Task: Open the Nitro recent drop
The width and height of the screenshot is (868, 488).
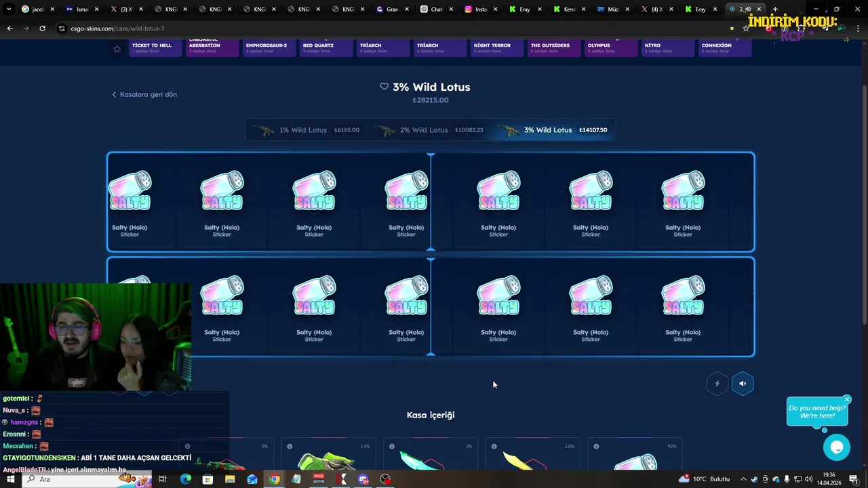Action: (668, 47)
